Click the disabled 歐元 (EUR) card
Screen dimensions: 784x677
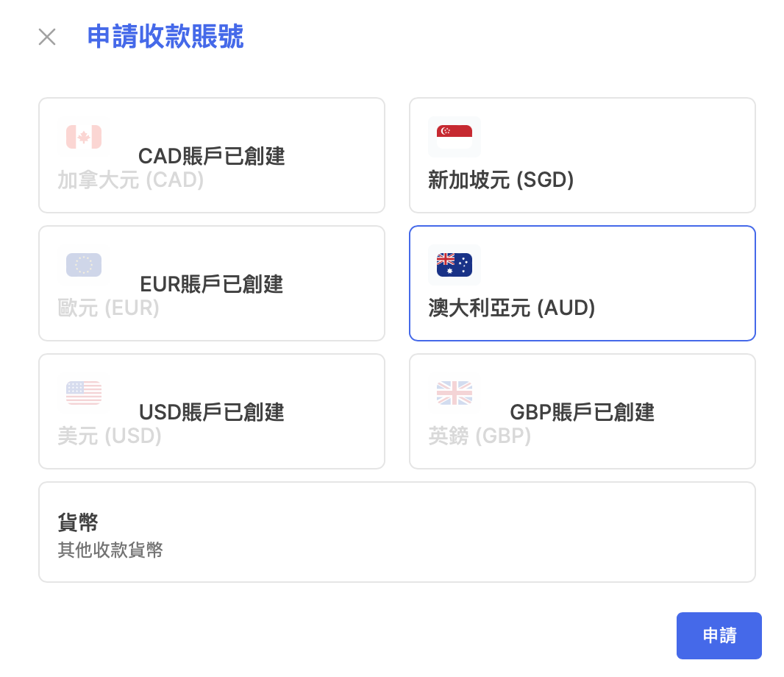212,283
